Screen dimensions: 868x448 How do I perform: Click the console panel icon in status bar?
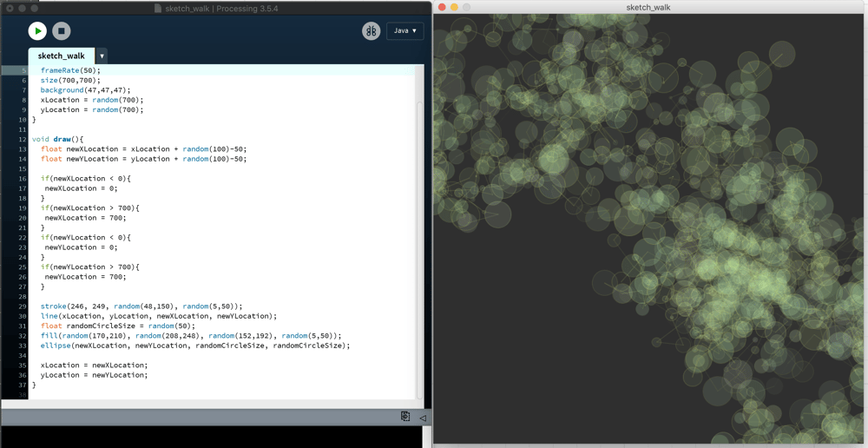click(405, 417)
